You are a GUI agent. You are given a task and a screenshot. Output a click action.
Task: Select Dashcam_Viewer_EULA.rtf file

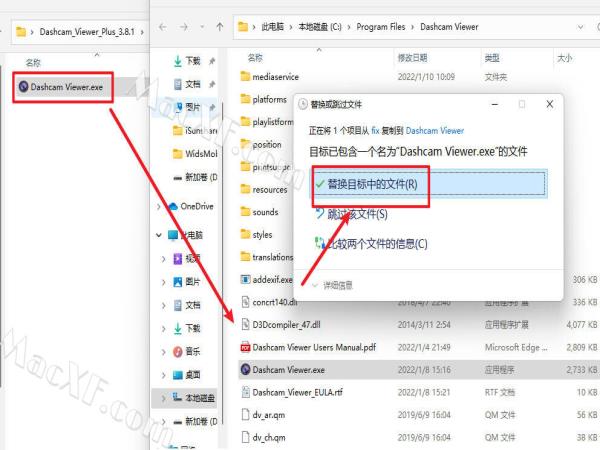point(292,392)
